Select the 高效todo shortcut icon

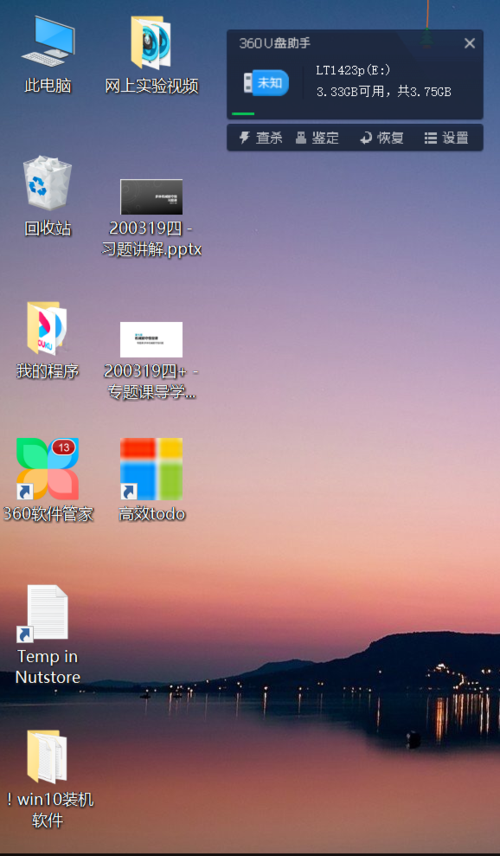click(x=151, y=468)
